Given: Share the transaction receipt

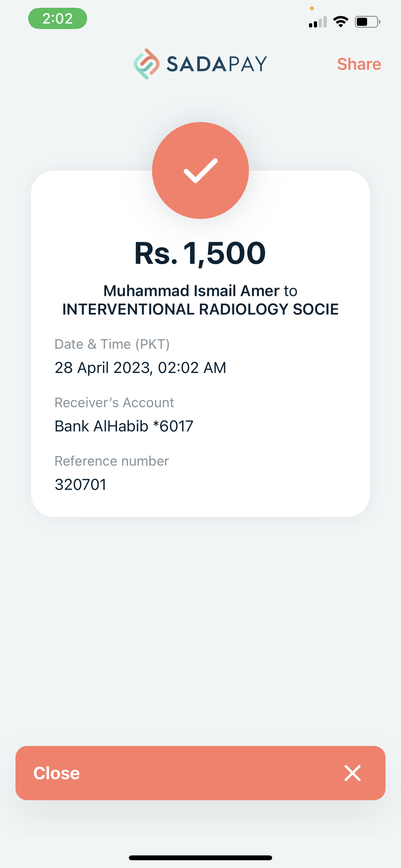Looking at the screenshot, I should [359, 64].
